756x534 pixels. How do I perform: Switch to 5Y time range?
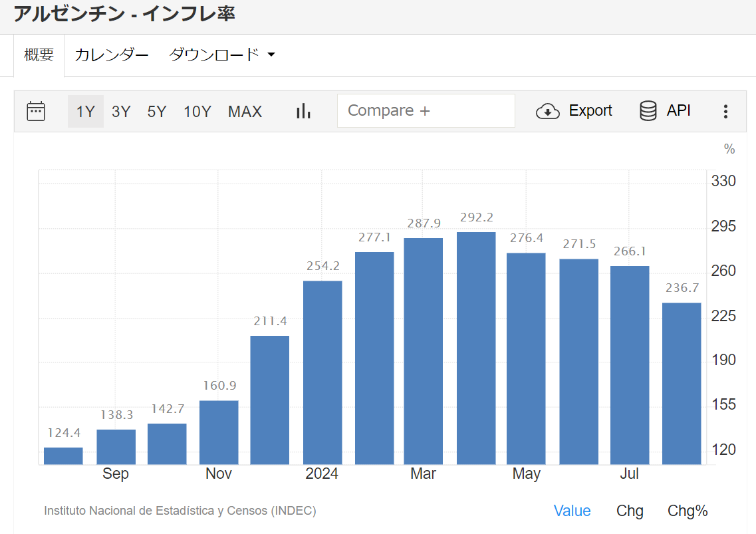coord(157,111)
